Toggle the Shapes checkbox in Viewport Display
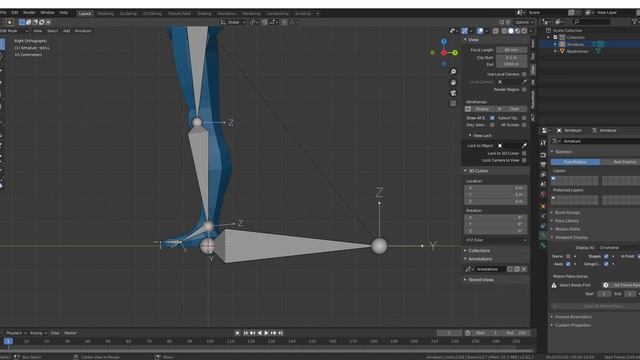640x360 pixels. 606,256
